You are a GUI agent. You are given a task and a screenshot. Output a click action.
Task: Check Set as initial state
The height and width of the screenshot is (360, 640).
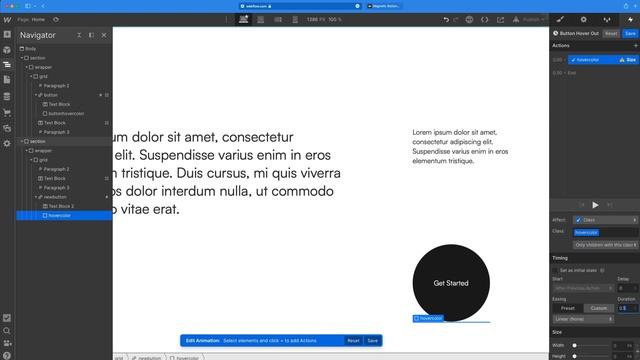[555, 270]
